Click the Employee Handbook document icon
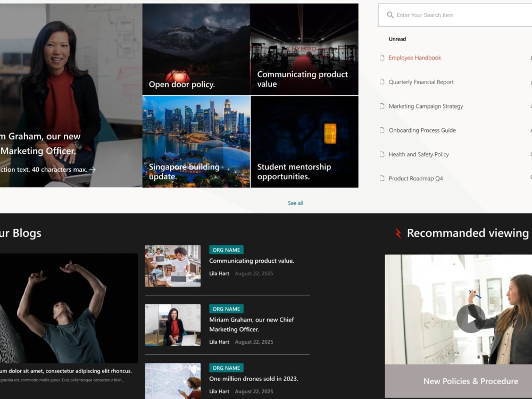The image size is (532, 399). 382,57
